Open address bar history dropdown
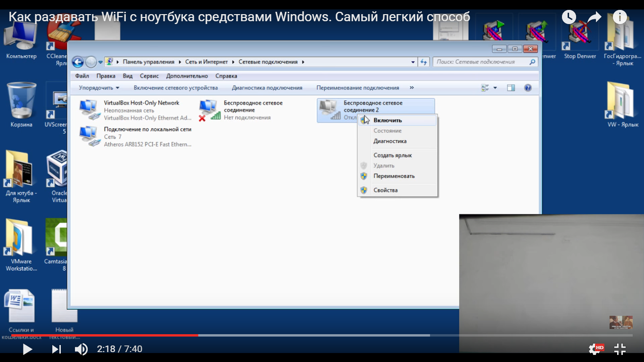The width and height of the screenshot is (644, 362). [413, 62]
